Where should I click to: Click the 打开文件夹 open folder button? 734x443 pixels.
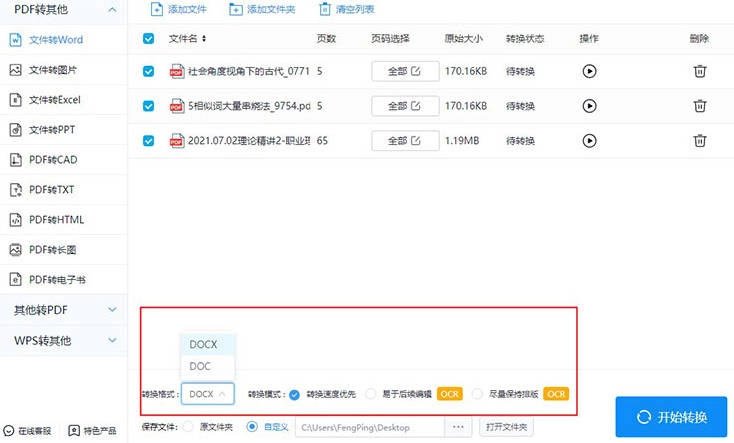(506, 427)
